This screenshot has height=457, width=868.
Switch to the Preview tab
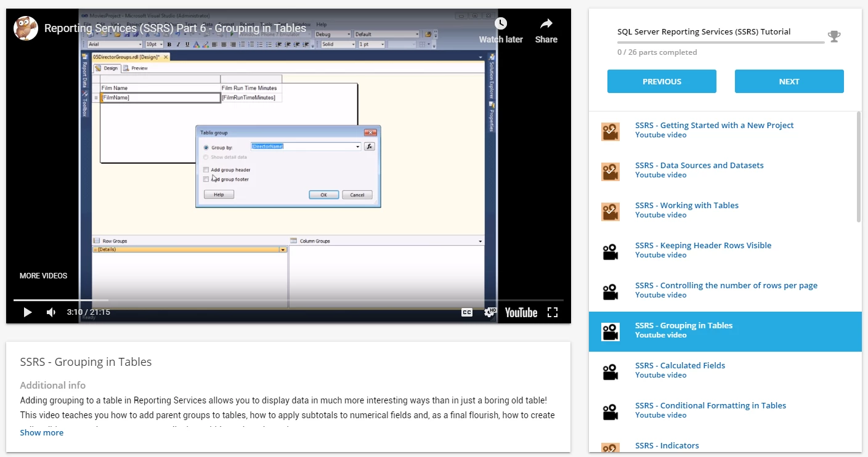pyautogui.click(x=136, y=68)
